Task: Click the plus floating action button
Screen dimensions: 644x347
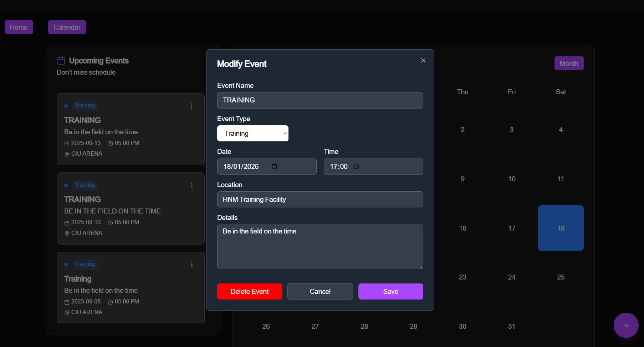Action: (x=626, y=325)
